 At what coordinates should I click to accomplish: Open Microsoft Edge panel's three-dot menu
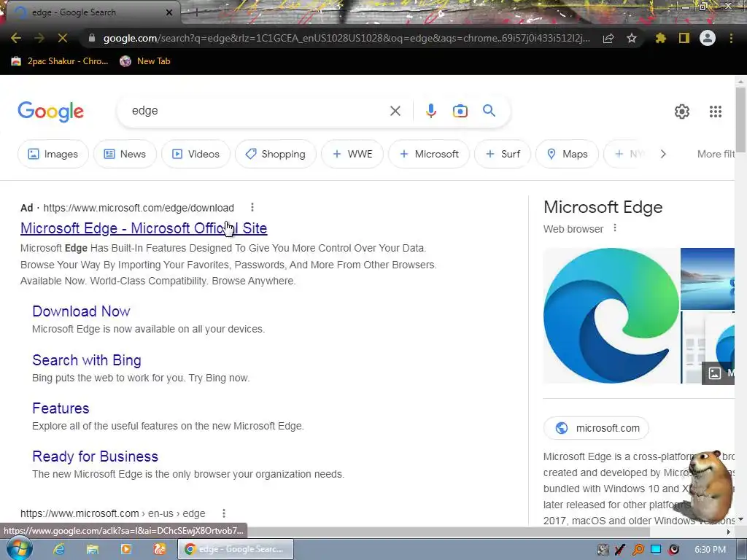point(615,228)
